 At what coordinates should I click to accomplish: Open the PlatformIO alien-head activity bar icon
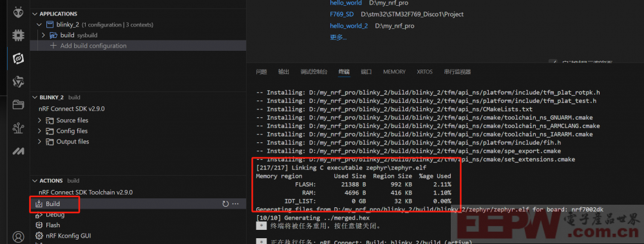[18, 13]
